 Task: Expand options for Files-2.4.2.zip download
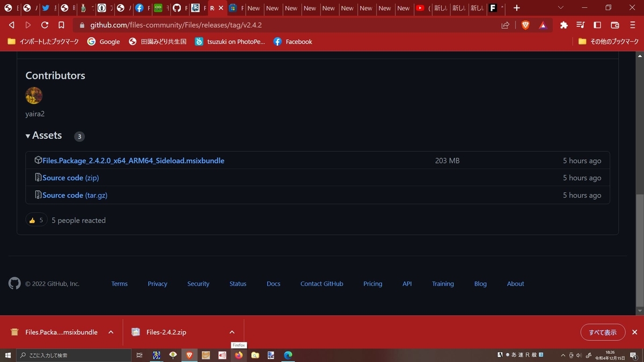point(232,332)
